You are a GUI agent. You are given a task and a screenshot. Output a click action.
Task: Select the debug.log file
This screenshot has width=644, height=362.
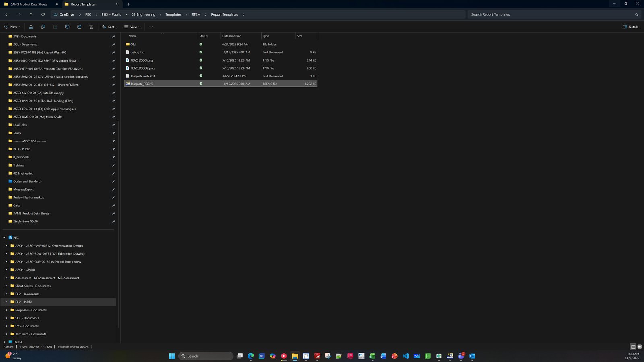(221, 52)
